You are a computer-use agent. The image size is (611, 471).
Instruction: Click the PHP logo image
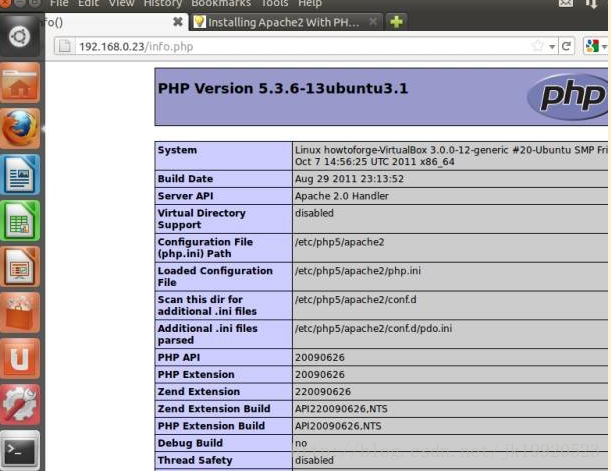click(x=568, y=96)
